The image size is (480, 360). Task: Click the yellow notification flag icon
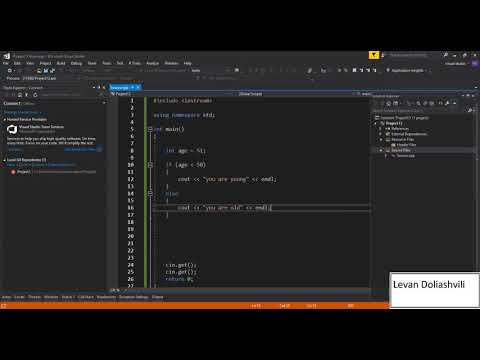[374, 55]
